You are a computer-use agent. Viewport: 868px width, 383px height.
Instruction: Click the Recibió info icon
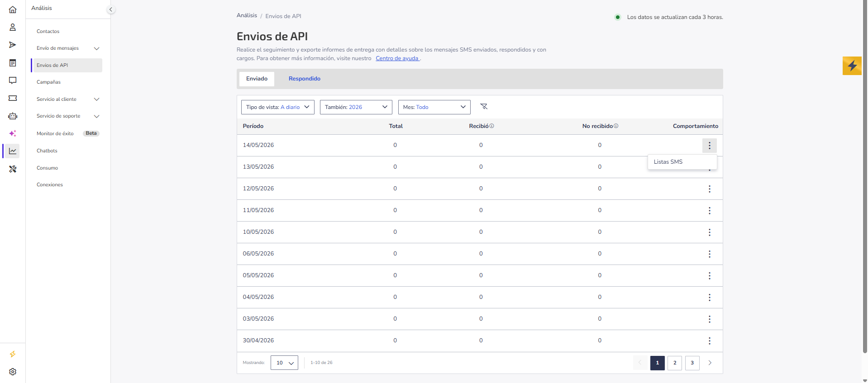click(492, 126)
